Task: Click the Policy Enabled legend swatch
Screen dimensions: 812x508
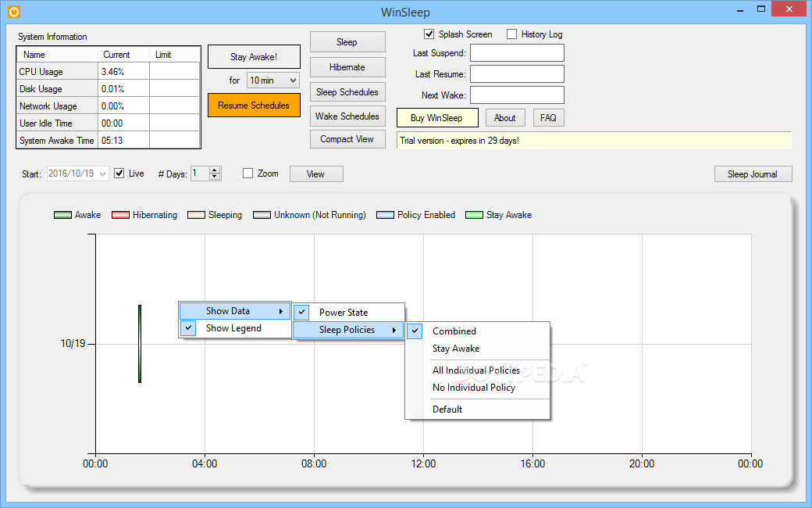Action: point(385,215)
